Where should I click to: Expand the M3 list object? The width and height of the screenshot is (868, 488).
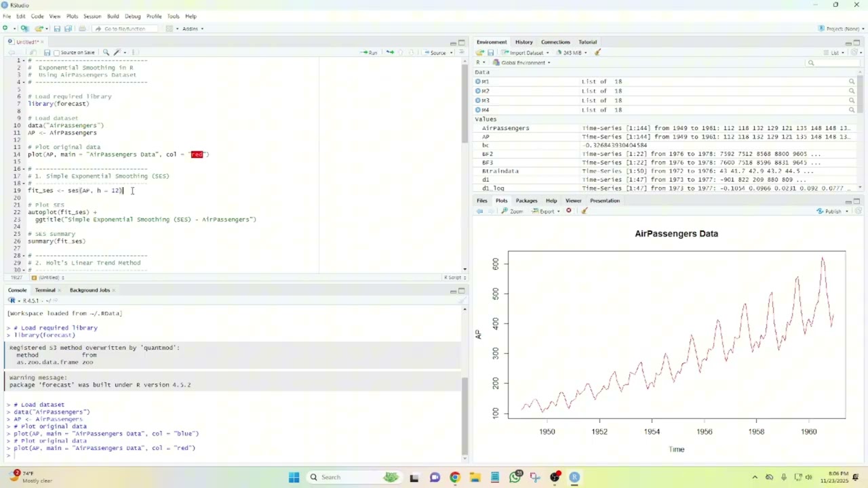tap(478, 100)
